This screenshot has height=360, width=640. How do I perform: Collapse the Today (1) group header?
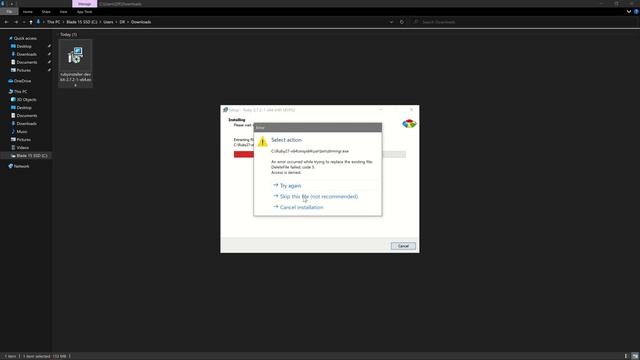pyautogui.click(x=68, y=35)
